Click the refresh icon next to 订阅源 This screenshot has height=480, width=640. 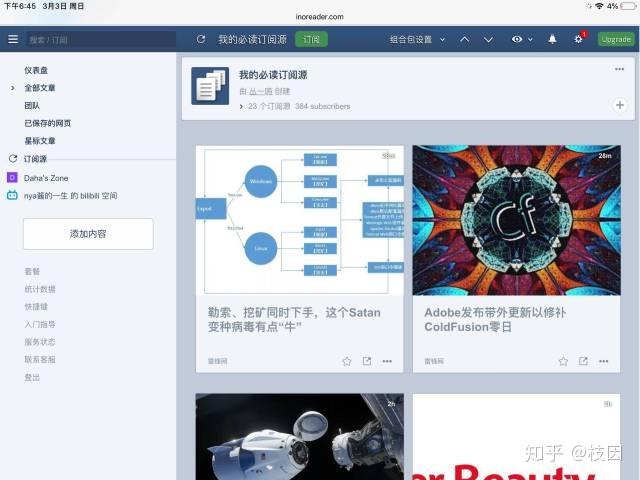pos(13,158)
